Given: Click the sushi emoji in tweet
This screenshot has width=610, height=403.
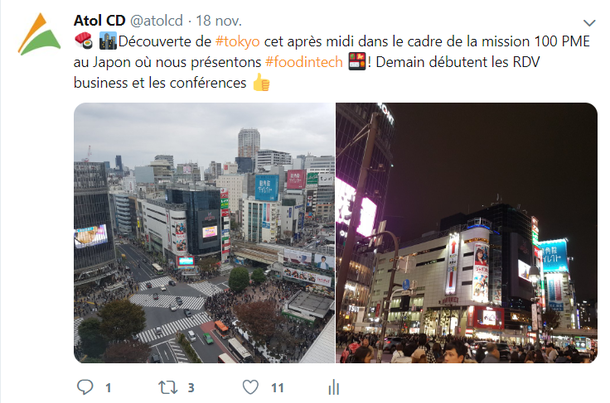Looking at the screenshot, I should click(84, 41).
